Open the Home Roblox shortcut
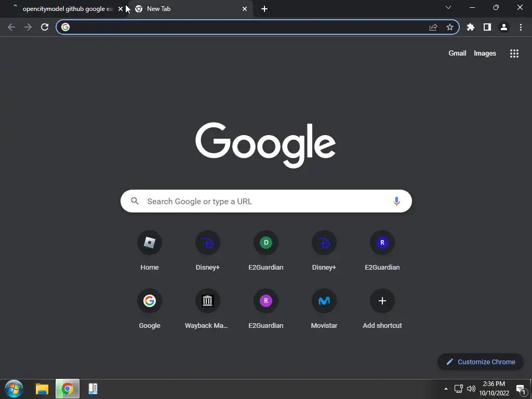 point(150,250)
